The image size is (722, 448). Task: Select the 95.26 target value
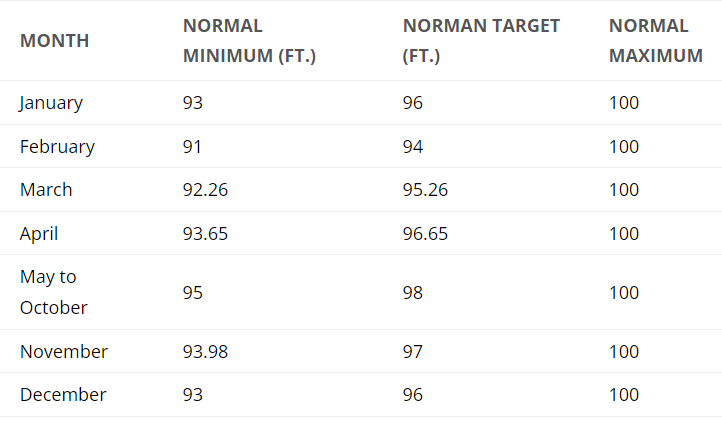426,190
